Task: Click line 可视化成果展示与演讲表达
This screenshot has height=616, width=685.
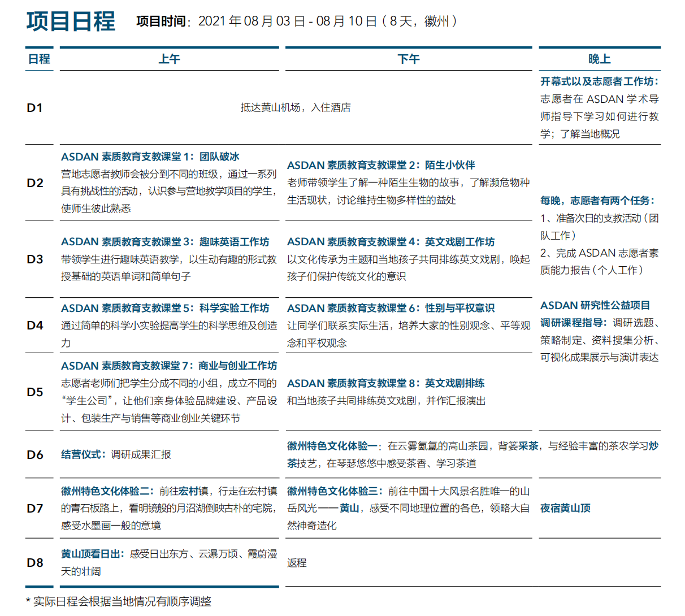Action: (599, 357)
